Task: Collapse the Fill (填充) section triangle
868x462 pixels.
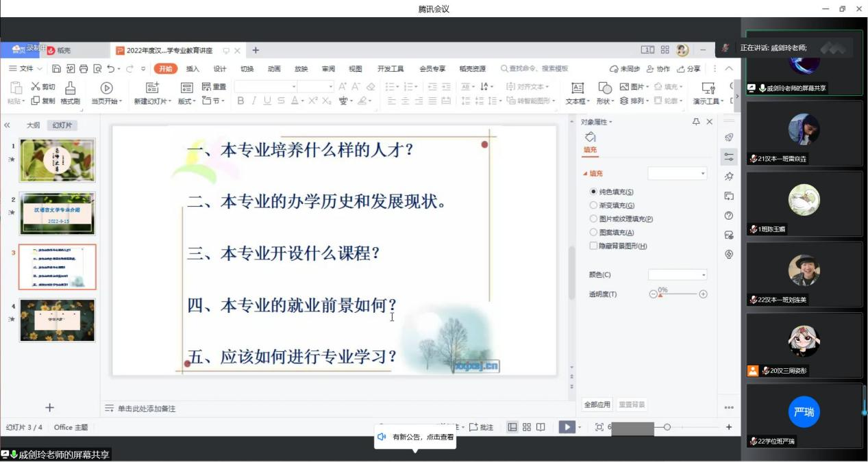Action: 585,174
